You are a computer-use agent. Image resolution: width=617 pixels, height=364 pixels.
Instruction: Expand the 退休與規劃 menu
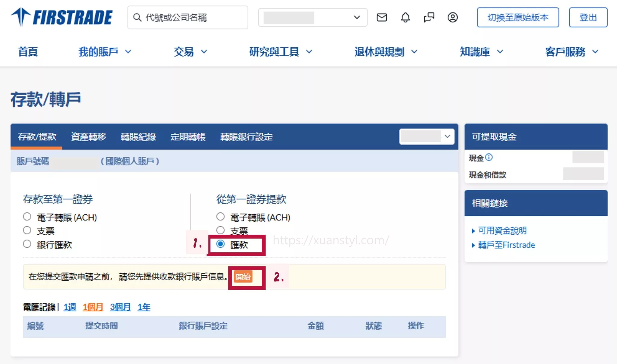pyautogui.click(x=386, y=52)
